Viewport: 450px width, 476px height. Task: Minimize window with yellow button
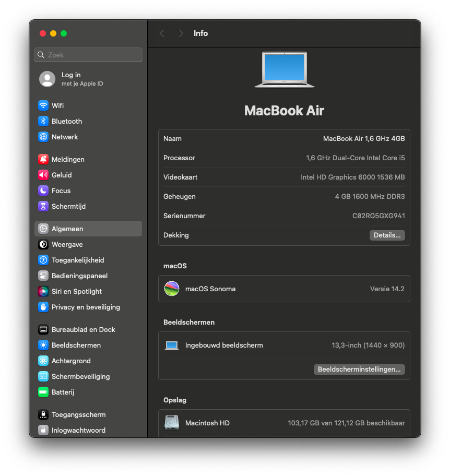point(53,33)
